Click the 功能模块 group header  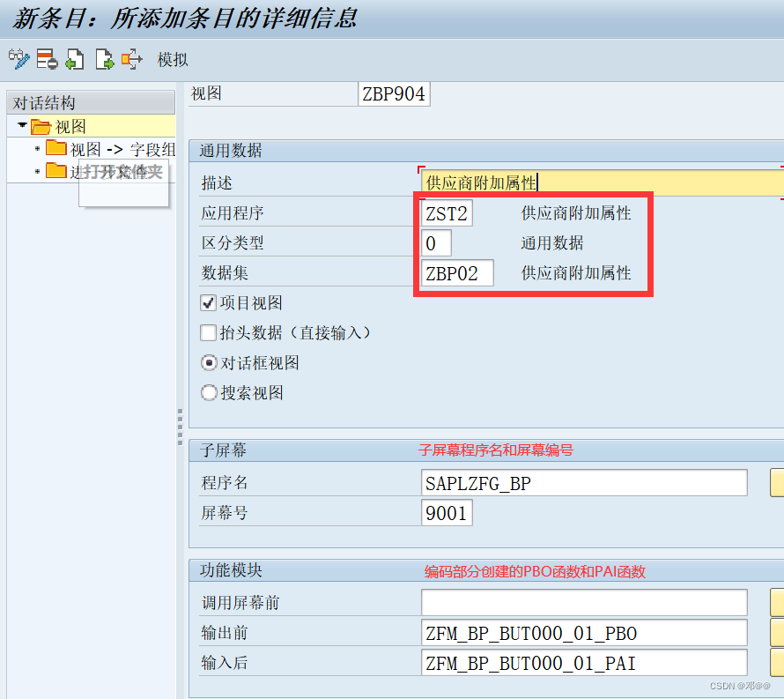(486, 570)
